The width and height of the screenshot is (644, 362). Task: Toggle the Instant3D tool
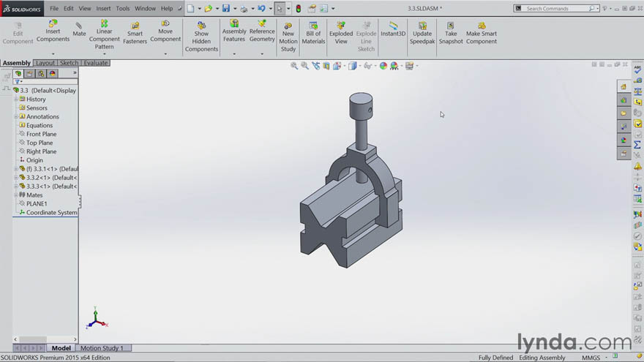point(393,29)
